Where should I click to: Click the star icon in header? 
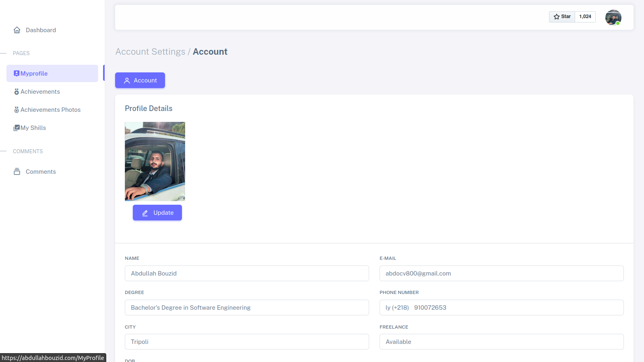557,17
